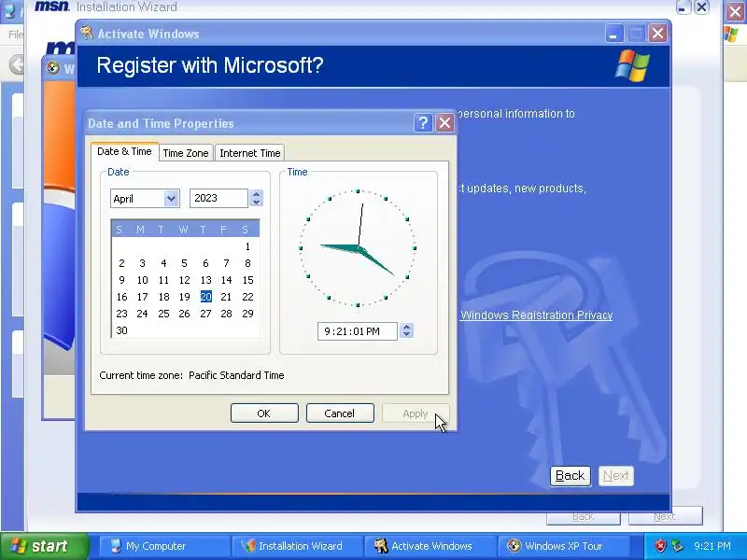Switch to the Internet Time tab
The width and height of the screenshot is (747, 560).
[x=249, y=153]
